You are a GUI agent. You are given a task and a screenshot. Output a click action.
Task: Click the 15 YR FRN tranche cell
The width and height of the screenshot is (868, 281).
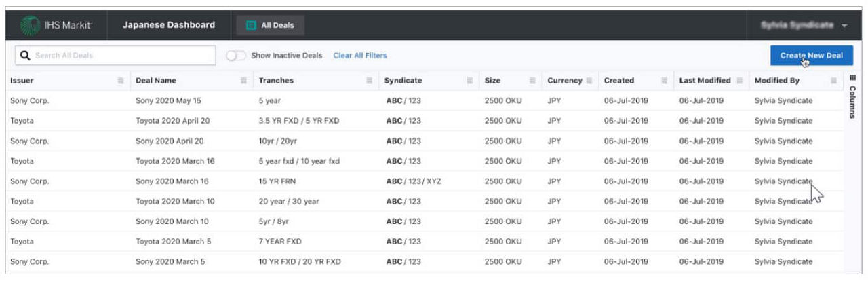click(x=277, y=181)
